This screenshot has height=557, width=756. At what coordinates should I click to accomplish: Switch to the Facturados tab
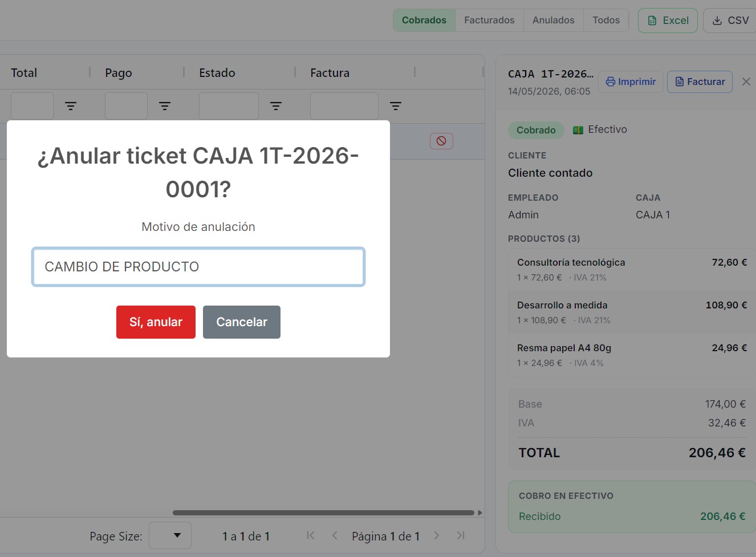point(489,20)
